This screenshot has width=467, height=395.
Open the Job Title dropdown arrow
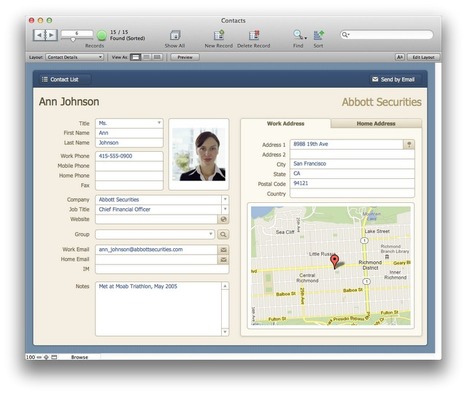[x=225, y=209]
